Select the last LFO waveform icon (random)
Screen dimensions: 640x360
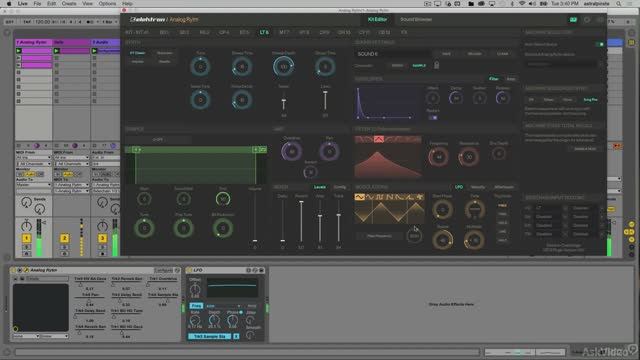click(420, 197)
